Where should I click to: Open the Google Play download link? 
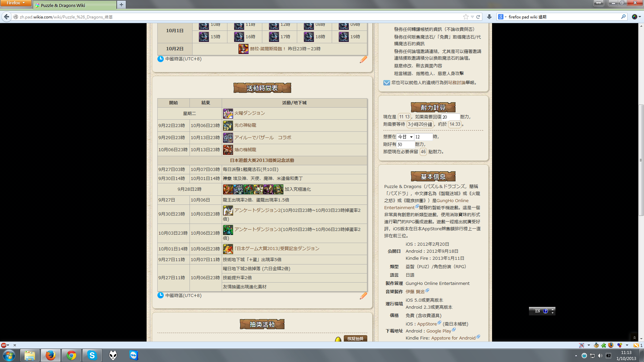point(439,331)
